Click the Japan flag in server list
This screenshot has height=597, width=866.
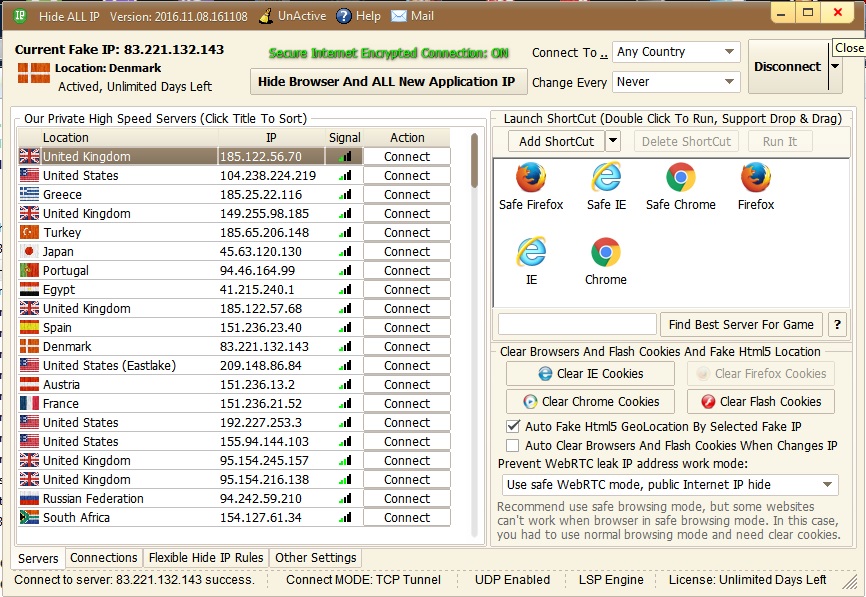click(29, 251)
